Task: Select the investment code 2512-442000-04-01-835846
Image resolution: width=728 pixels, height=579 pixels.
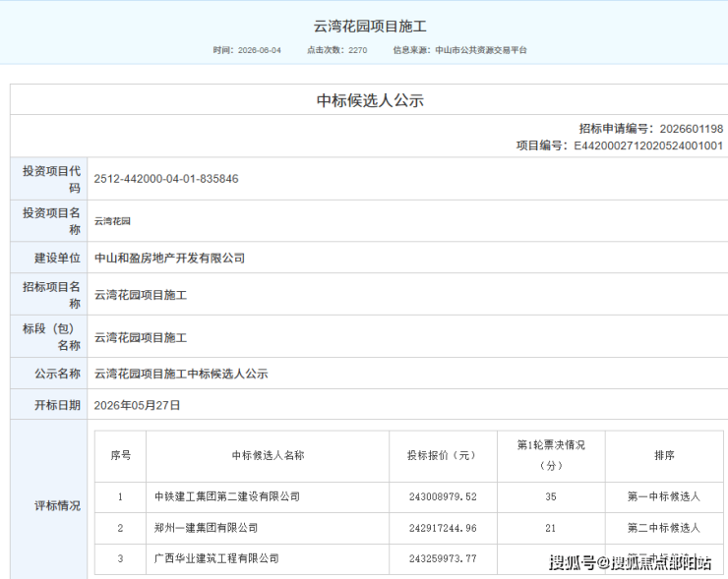Action: click(166, 179)
